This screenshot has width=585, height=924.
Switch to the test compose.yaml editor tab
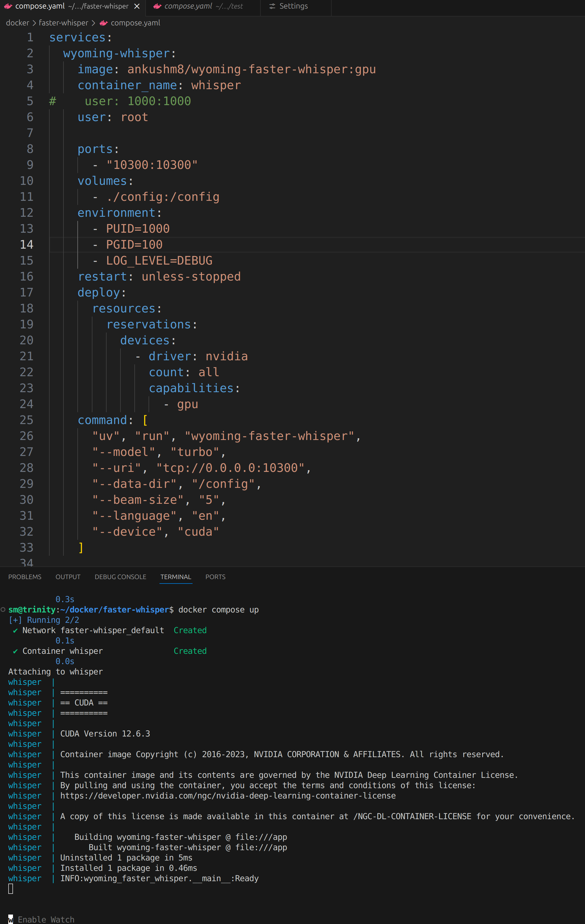coord(188,6)
